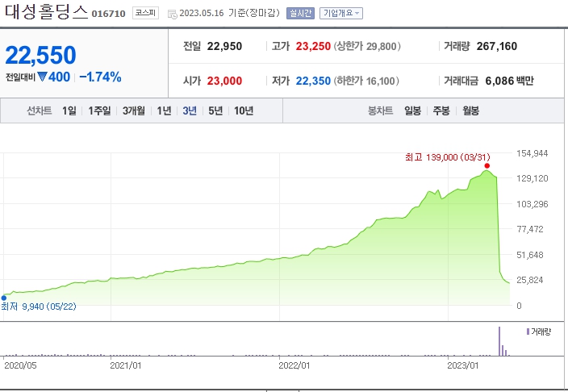View the 10년 chart range
The width and height of the screenshot is (568, 392).
pos(243,111)
